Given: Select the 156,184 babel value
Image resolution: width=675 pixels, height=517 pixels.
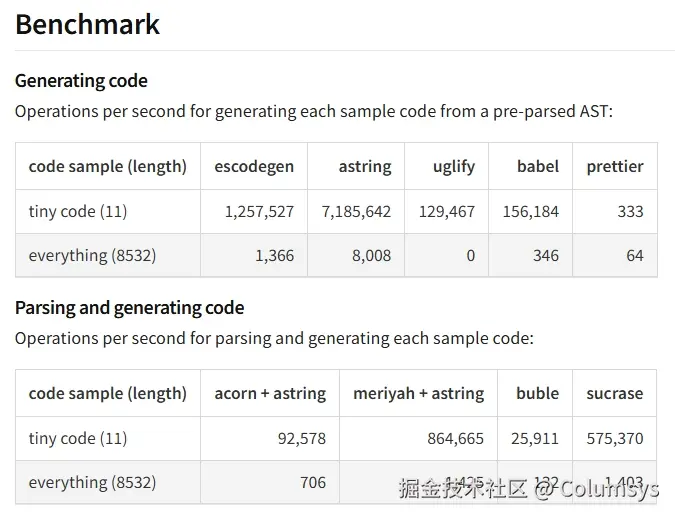Looking at the screenshot, I should pos(531,211).
